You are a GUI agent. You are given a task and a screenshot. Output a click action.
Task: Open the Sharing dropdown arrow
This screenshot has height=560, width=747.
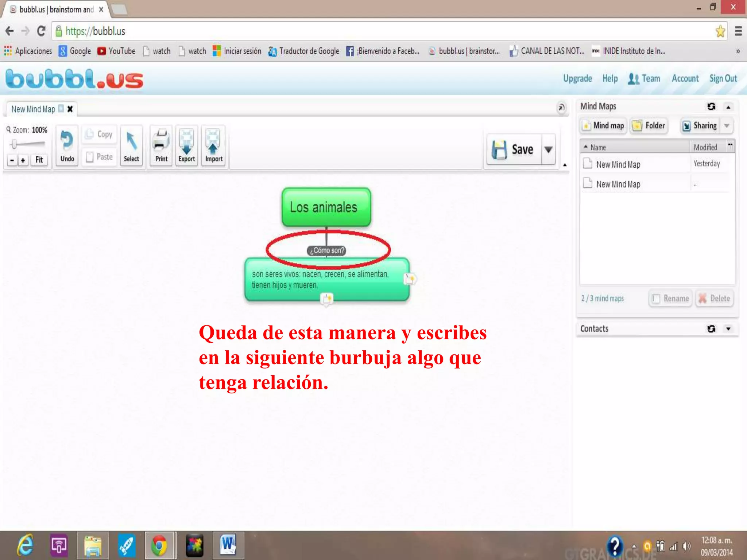pyautogui.click(x=727, y=126)
